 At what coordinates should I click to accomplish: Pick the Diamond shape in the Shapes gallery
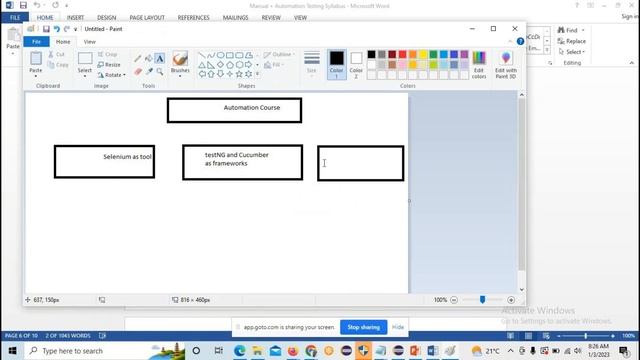tap(220, 65)
